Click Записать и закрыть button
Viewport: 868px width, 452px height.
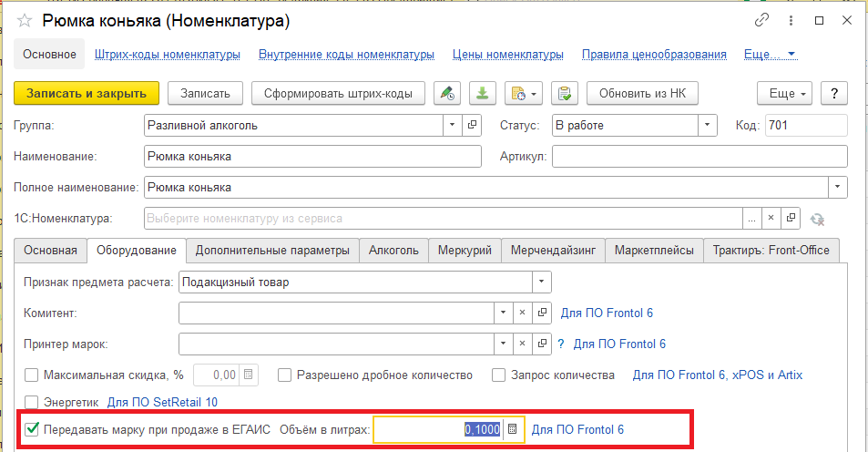[x=87, y=93]
